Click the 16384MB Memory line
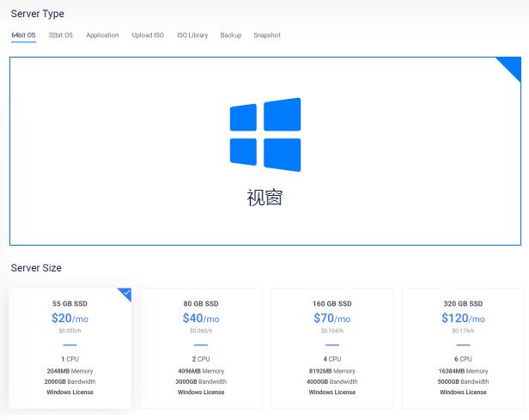Image resolution: width=529 pixels, height=420 pixels. tap(463, 371)
